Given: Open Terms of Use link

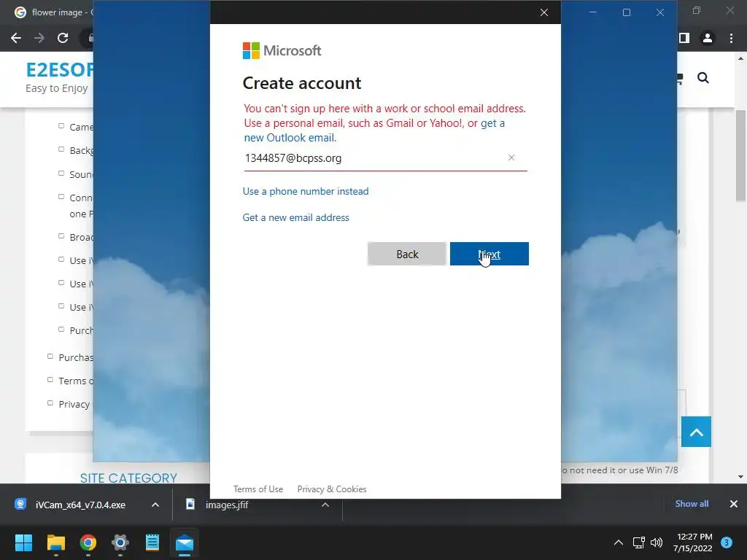Looking at the screenshot, I should 258,489.
